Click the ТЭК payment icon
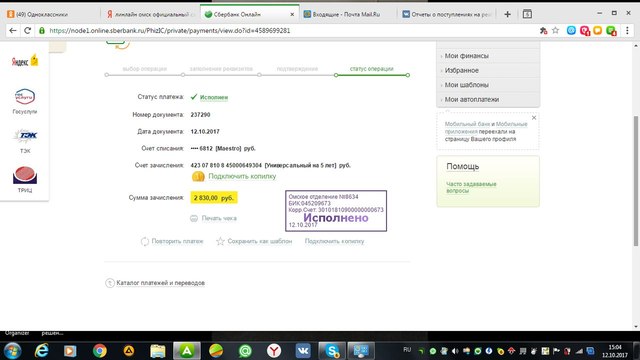640x360 pixels. [25, 136]
